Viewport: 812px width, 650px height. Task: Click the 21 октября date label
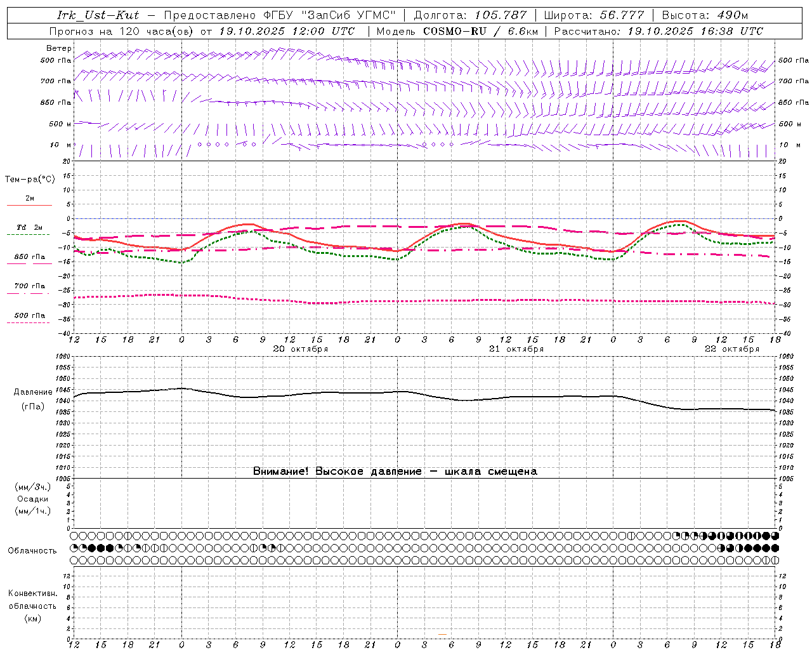[516, 349]
